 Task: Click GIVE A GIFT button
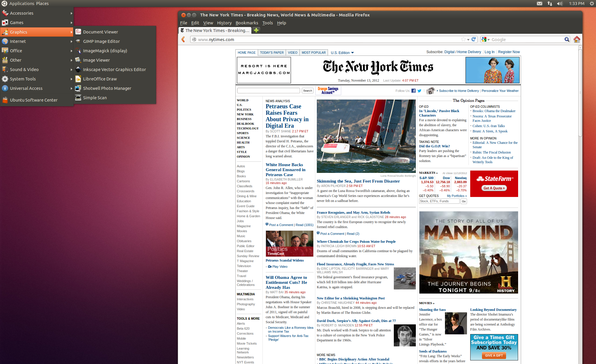494,355
